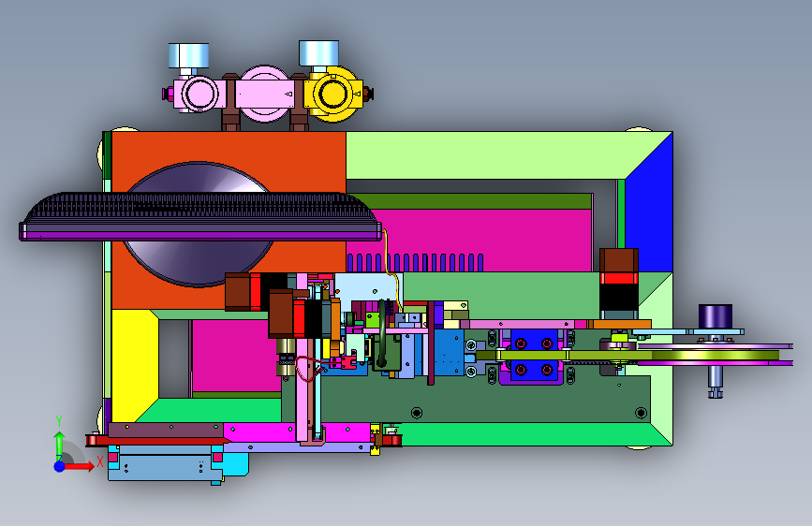Screen dimensions: 812x526
Task: Select the large olive disc on the right
Action: tap(715, 355)
